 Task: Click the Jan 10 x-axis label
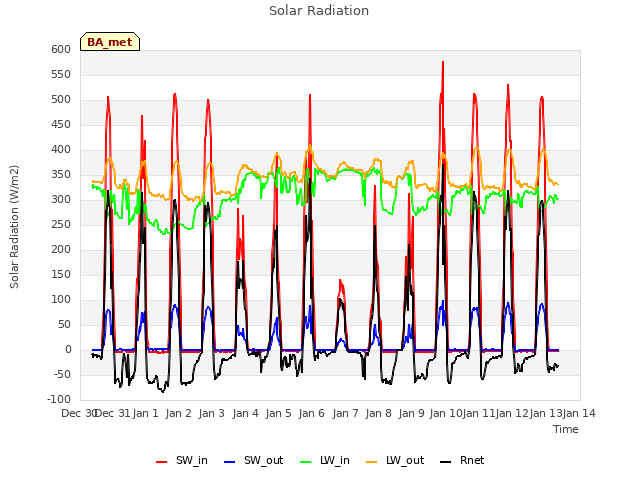coord(446,413)
